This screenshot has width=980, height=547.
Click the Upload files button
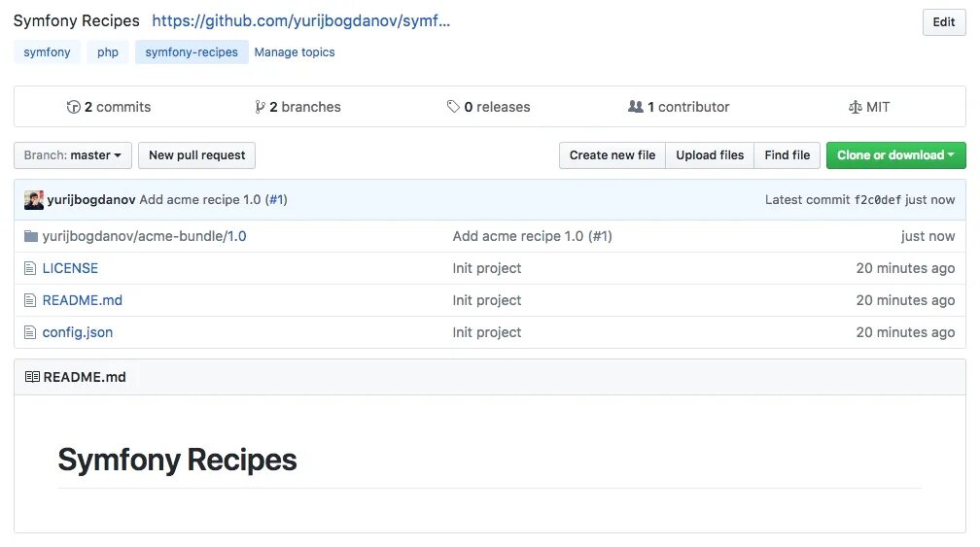pyautogui.click(x=710, y=155)
